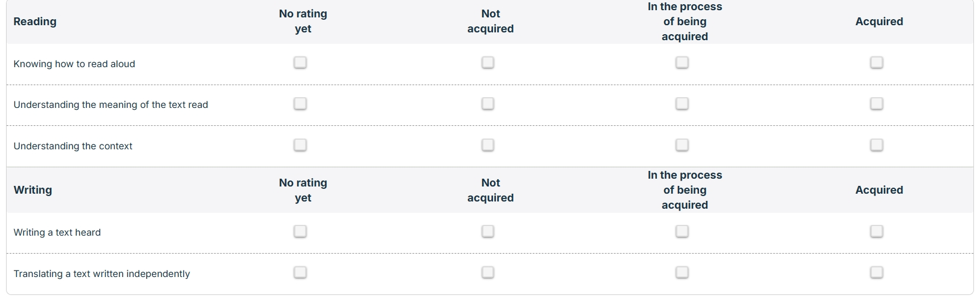Image resolution: width=980 pixels, height=304 pixels.
Task: Tick Not acquired for 'Understanding the meaning' row
Action: [x=488, y=104]
